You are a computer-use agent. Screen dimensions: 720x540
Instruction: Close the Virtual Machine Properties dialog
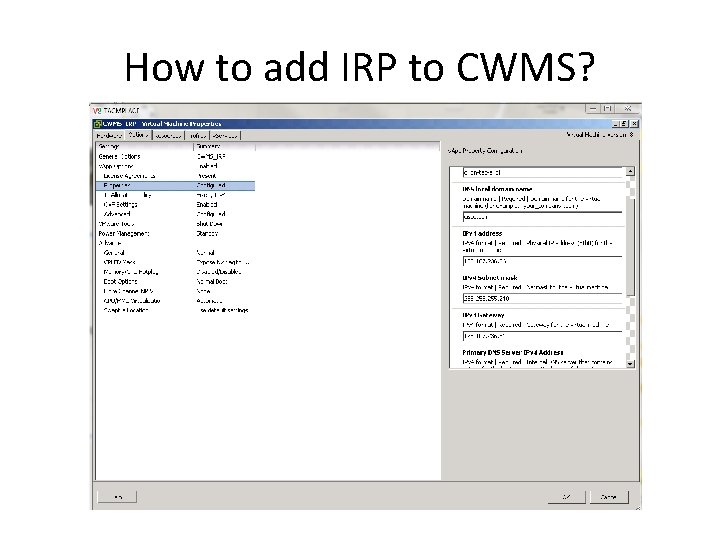[634, 124]
